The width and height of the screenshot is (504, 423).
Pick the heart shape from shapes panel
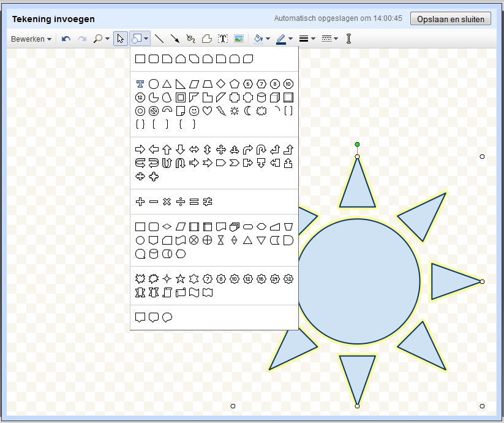click(x=207, y=111)
